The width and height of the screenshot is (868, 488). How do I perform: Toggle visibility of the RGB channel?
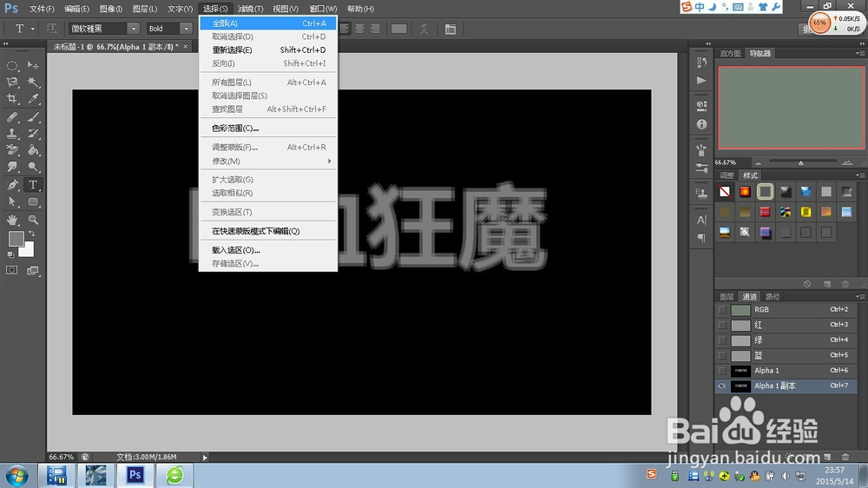coord(722,310)
